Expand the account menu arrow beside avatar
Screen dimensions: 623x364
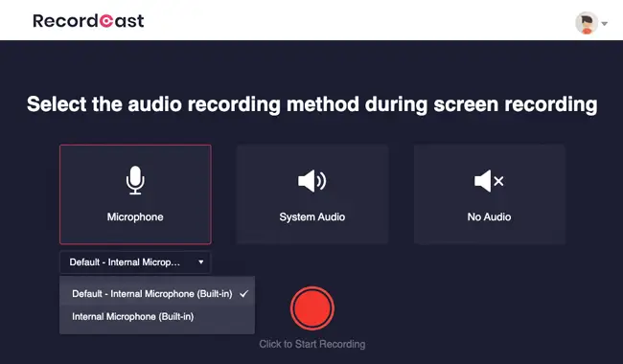tap(605, 23)
